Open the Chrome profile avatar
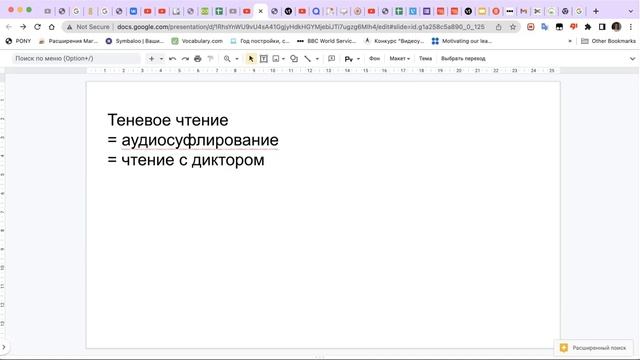The width and height of the screenshot is (640, 360). coord(616,27)
